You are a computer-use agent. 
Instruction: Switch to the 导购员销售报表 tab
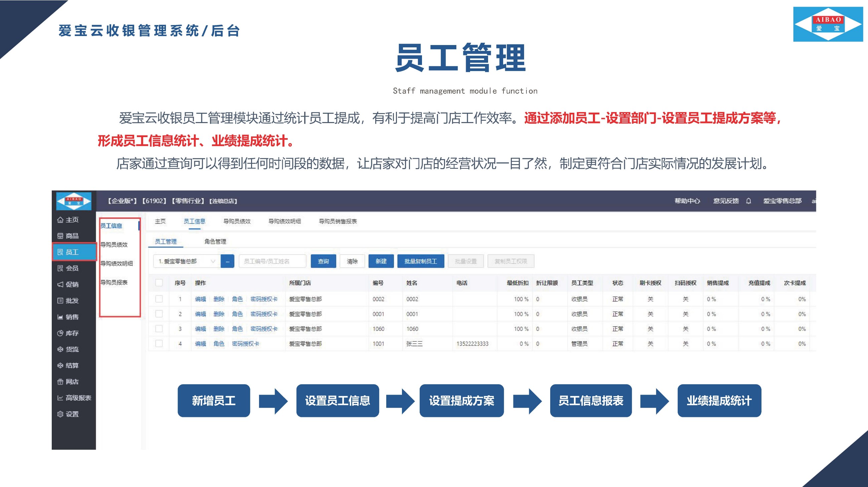tap(338, 221)
